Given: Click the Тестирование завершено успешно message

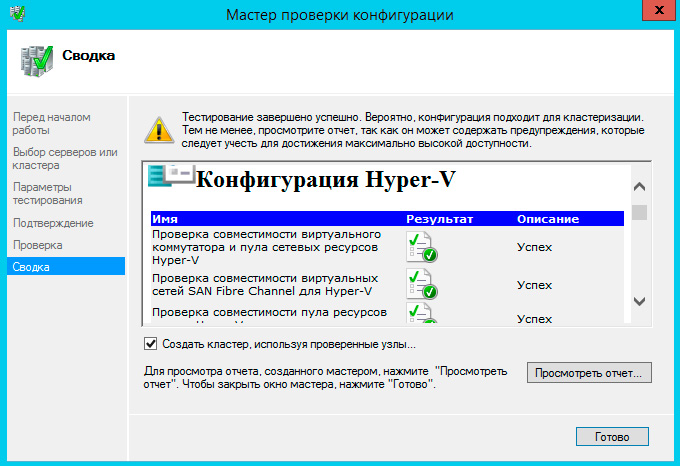Looking at the screenshot, I should [x=413, y=130].
